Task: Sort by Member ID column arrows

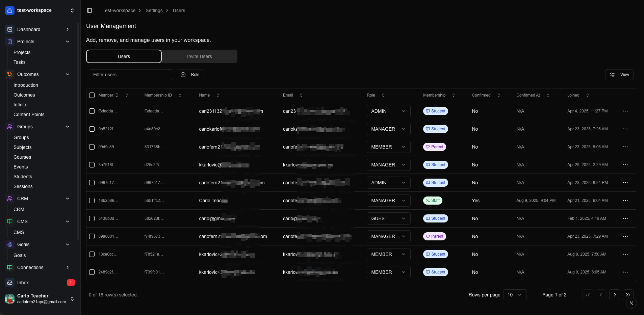Action: point(127,95)
